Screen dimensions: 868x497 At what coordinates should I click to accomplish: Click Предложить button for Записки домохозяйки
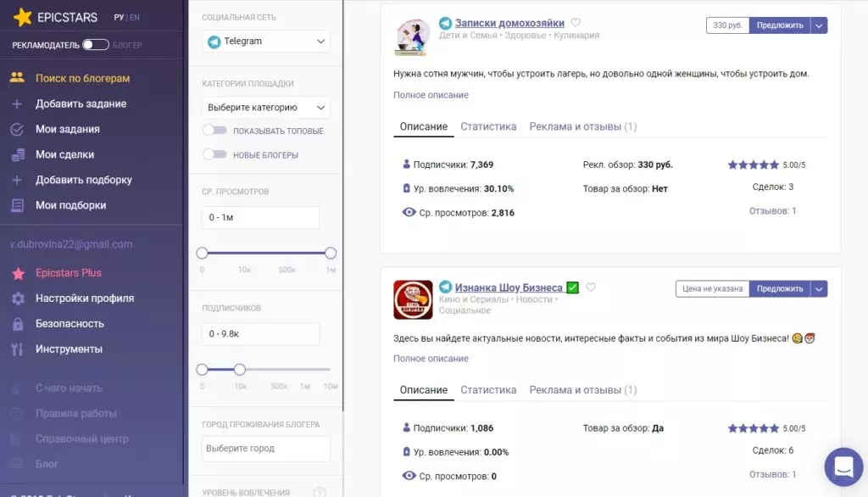pyautogui.click(x=780, y=25)
